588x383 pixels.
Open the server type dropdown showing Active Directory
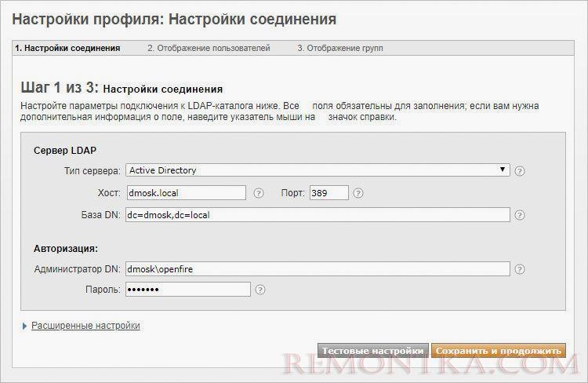[x=318, y=170]
